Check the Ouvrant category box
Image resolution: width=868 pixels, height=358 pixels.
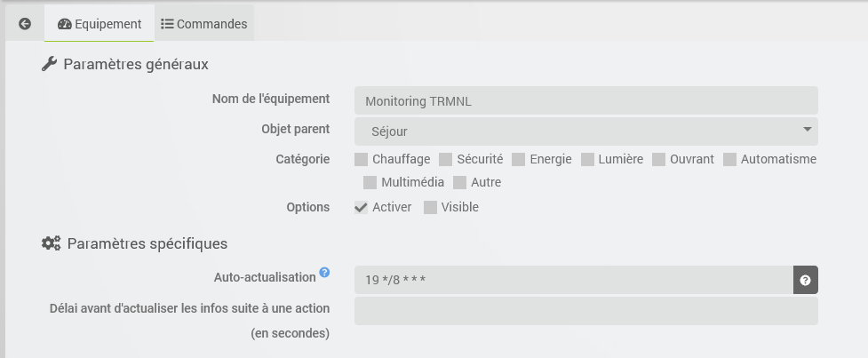pyautogui.click(x=659, y=160)
